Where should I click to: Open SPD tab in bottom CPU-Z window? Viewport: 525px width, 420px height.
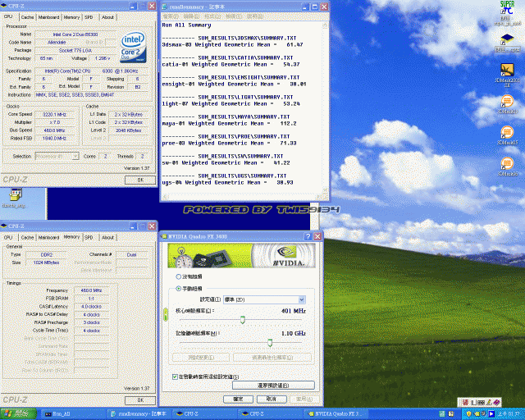point(89,237)
